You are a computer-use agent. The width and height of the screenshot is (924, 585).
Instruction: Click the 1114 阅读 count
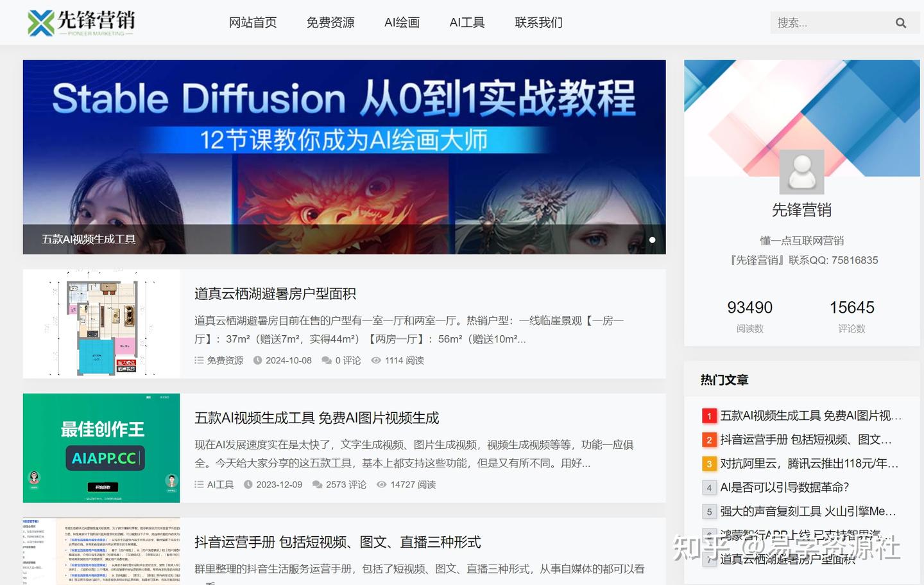[404, 360]
